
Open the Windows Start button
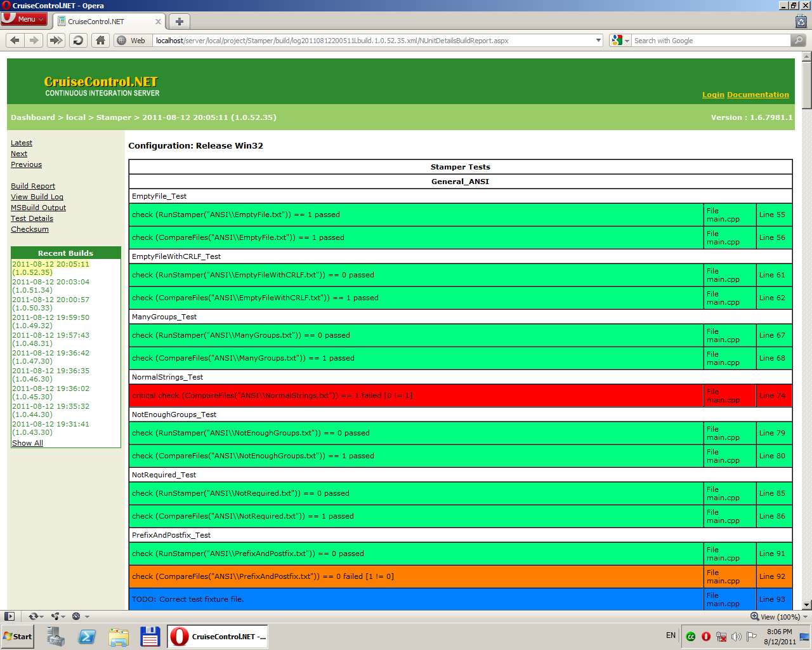18,636
